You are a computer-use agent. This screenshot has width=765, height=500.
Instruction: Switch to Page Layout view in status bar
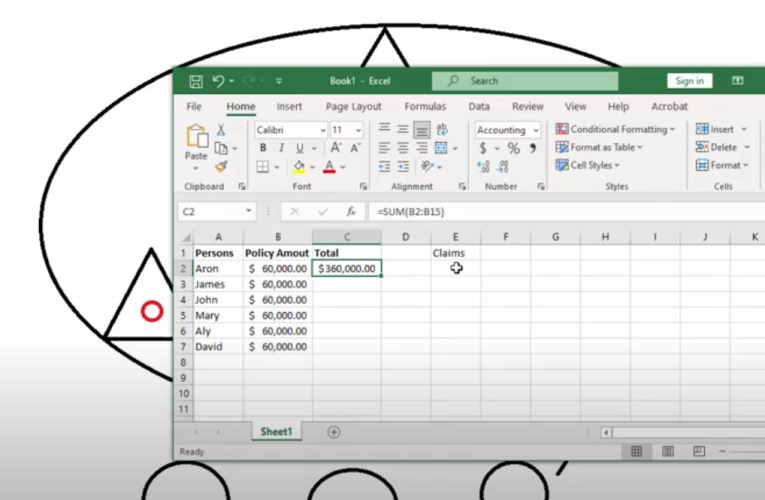[667, 452]
